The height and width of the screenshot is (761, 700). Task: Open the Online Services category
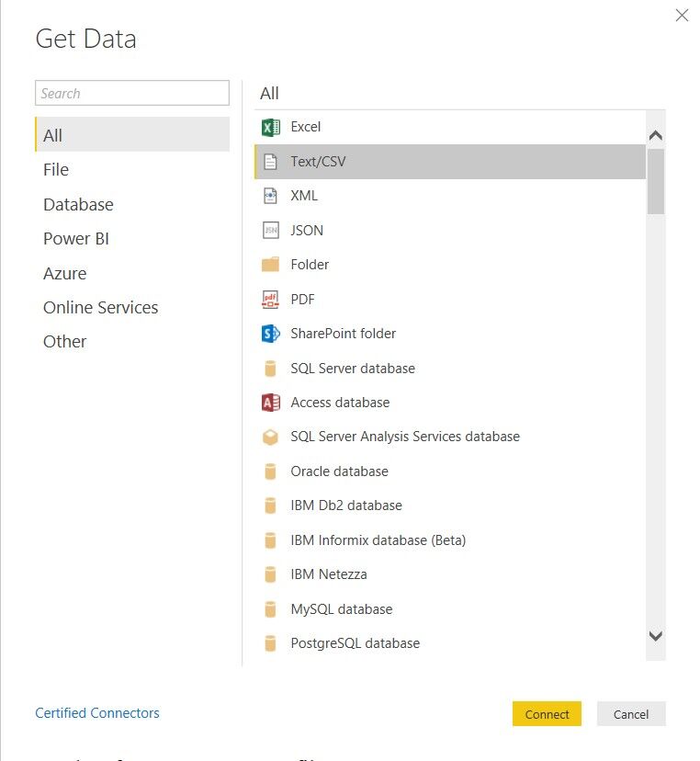pos(100,307)
